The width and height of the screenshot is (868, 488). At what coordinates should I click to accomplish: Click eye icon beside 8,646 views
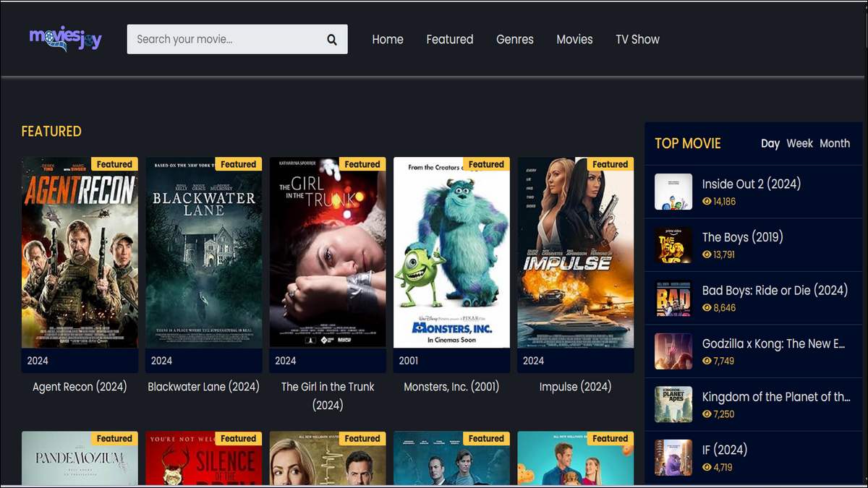pyautogui.click(x=707, y=308)
